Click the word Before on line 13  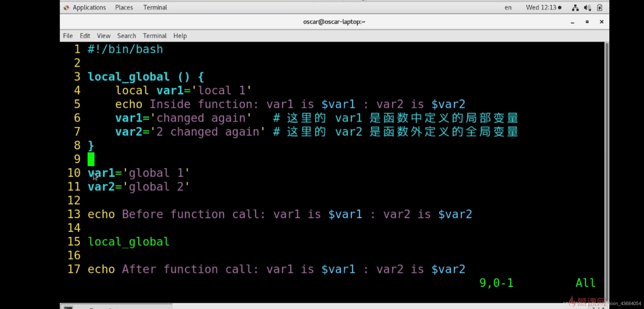(142, 214)
